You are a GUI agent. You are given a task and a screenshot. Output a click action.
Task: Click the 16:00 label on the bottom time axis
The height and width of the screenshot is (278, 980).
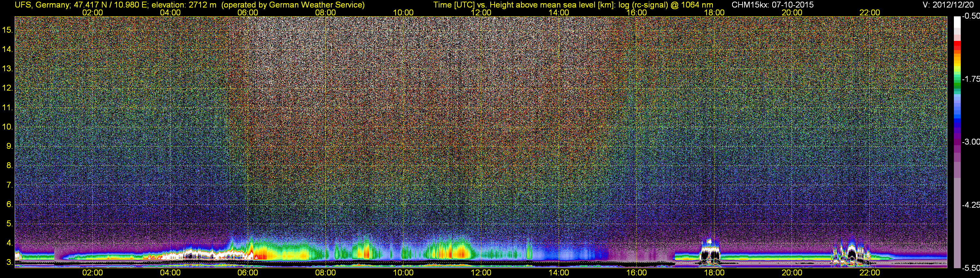[x=636, y=273]
